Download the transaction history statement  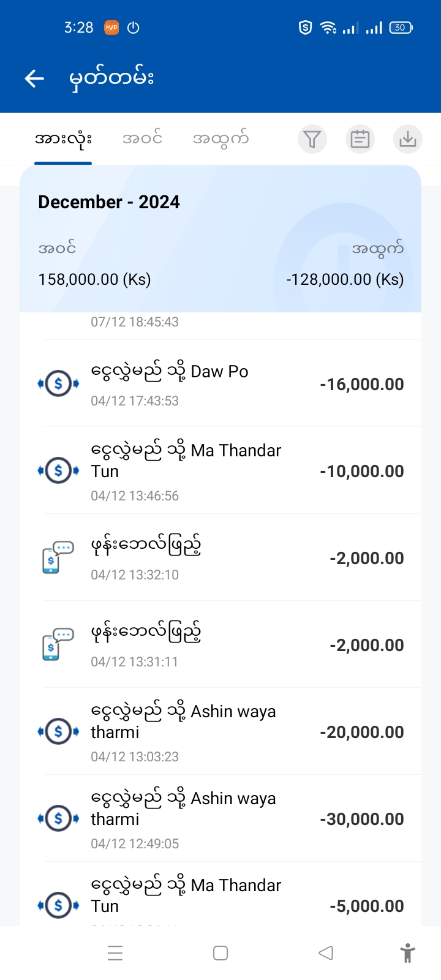pos(407,139)
